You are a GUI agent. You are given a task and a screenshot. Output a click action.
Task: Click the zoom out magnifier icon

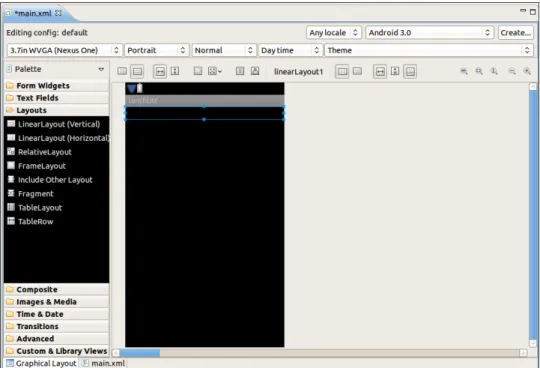tap(512, 71)
